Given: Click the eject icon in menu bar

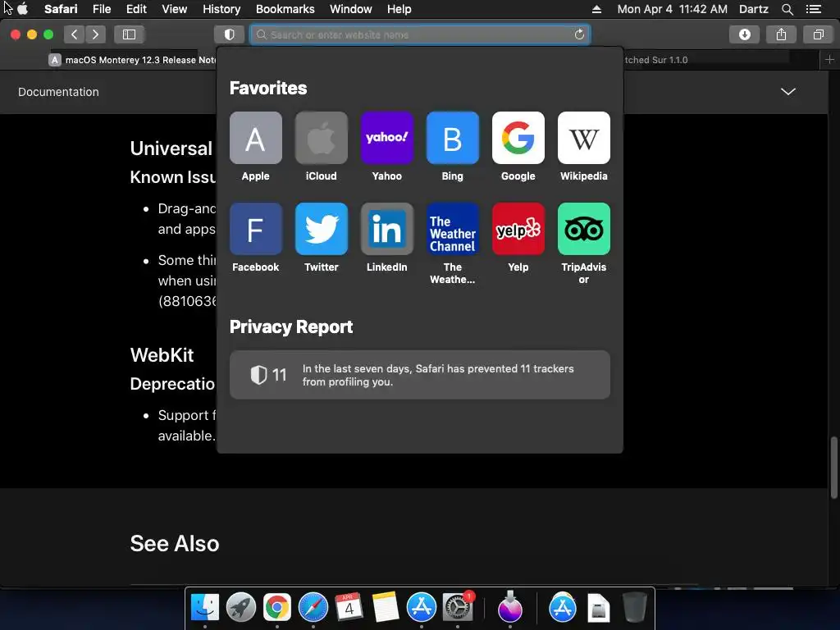Looking at the screenshot, I should coord(596,9).
